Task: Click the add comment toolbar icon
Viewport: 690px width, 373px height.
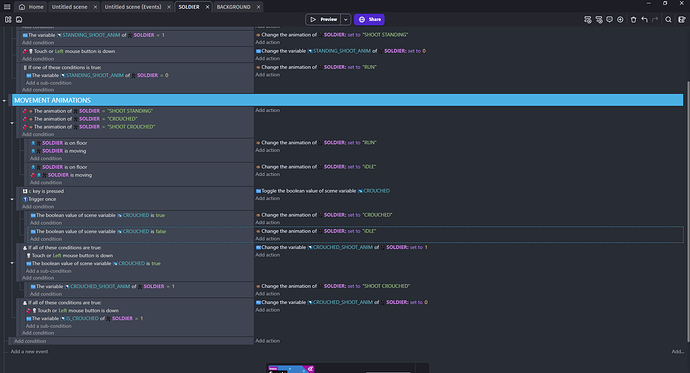Action: (x=609, y=19)
